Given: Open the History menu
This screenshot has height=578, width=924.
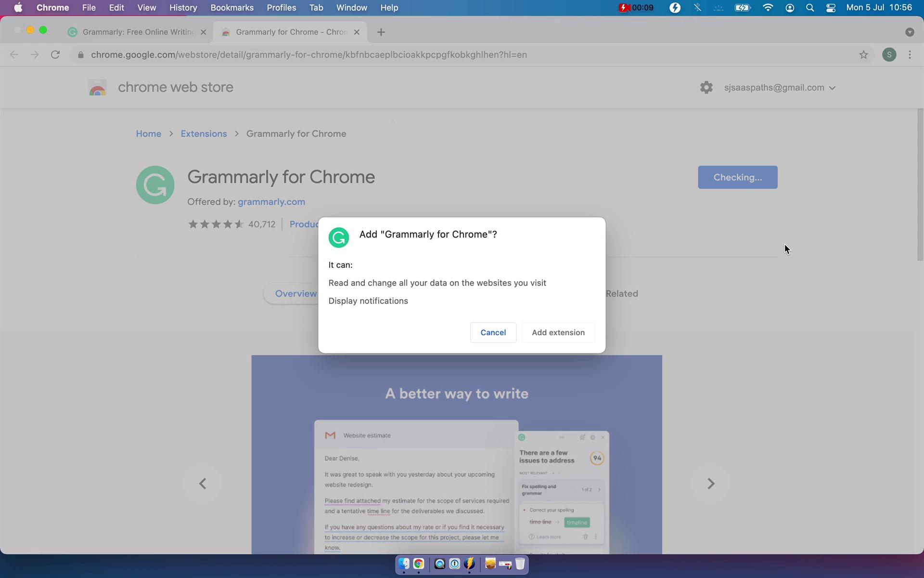Looking at the screenshot, I should coord(183,8).
